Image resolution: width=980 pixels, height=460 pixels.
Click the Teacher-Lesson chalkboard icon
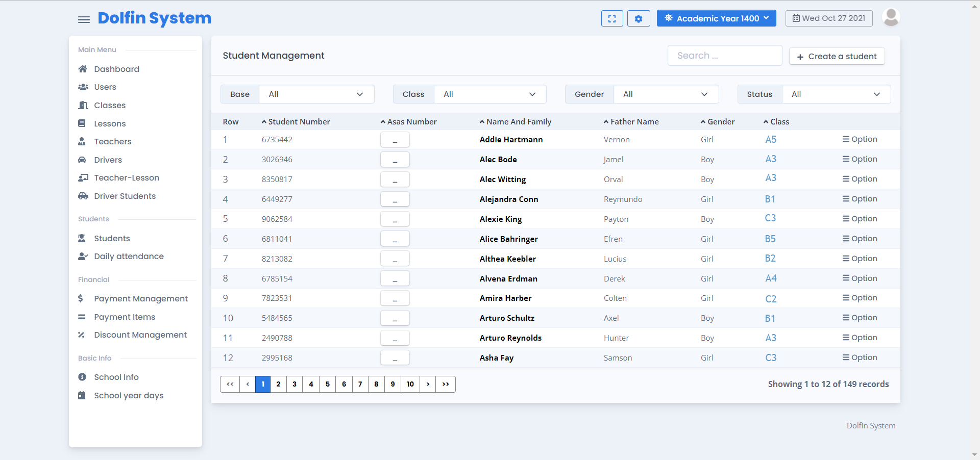click(83, 177)
